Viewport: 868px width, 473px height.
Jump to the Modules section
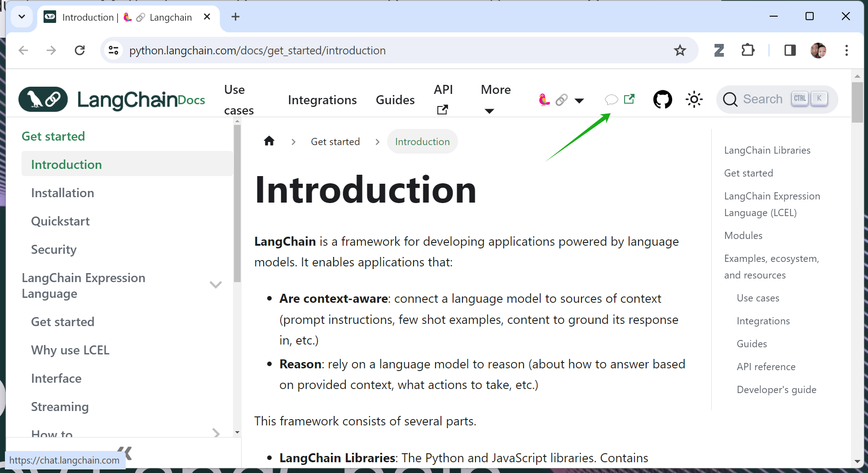pos(743,235)
